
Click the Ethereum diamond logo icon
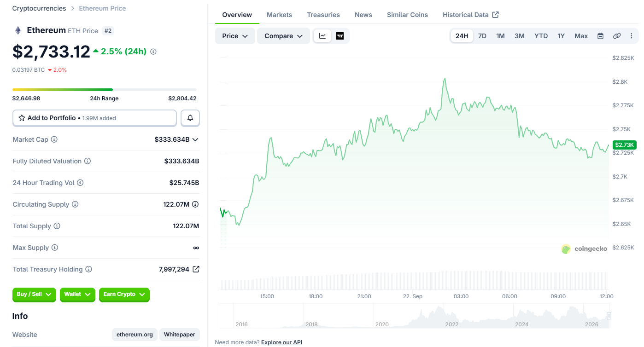pyautogui.click(x=18, y=30)
